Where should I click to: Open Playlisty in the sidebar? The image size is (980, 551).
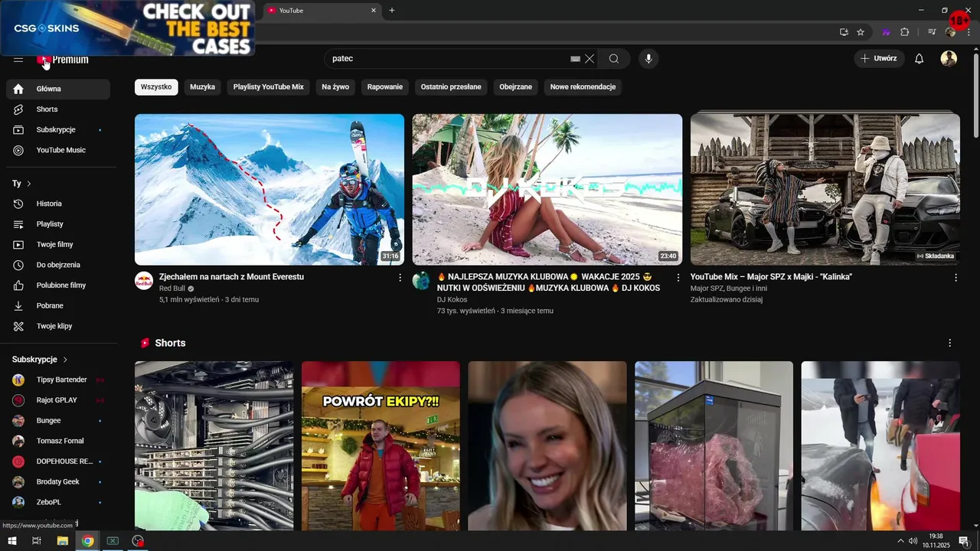pos(58,224)
